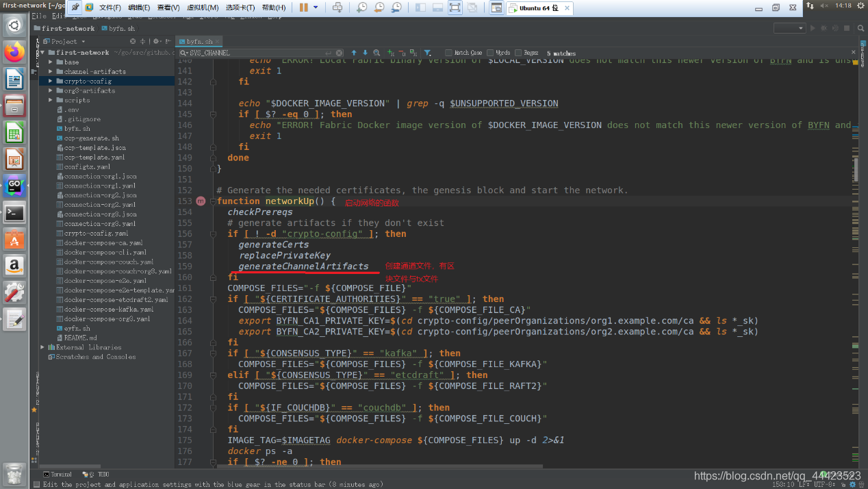
Task: Toggle the Match Case checkbox
Action: [449, 53]
